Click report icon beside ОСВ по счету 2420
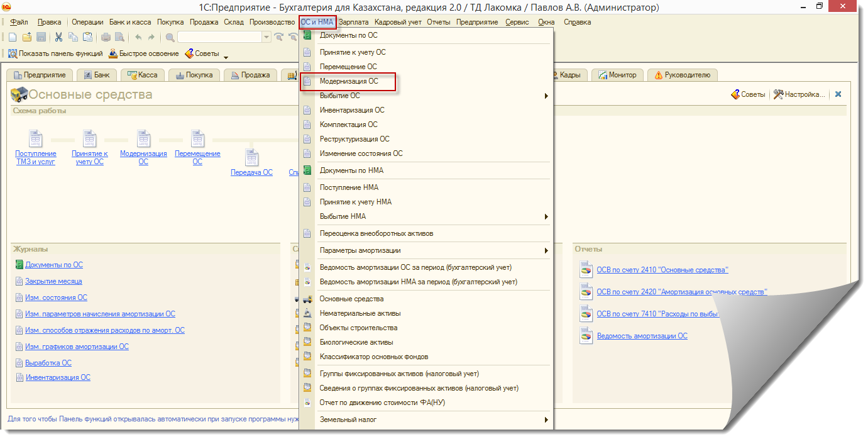Viewport: 868px width, 439px height. click(586, 292)
